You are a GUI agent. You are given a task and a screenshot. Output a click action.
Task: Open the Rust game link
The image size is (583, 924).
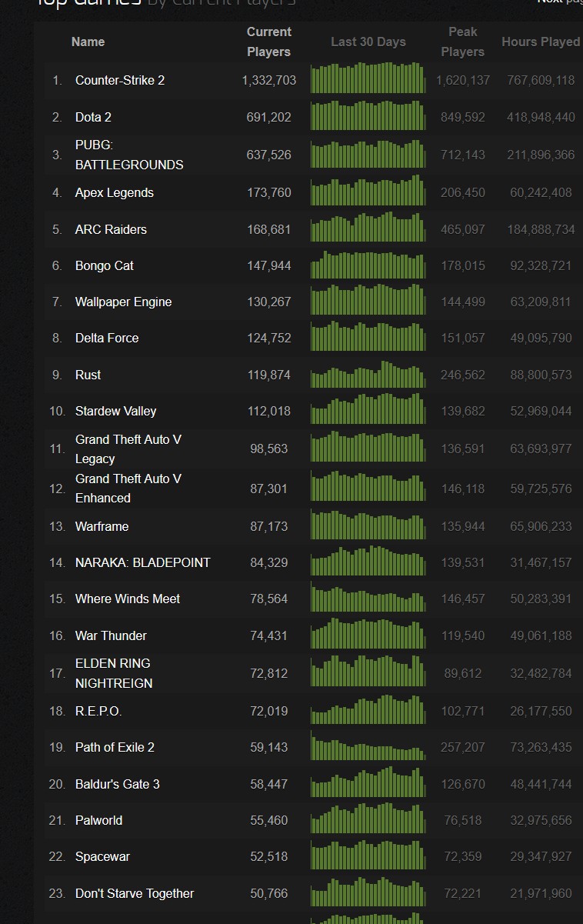click(88, 375)
